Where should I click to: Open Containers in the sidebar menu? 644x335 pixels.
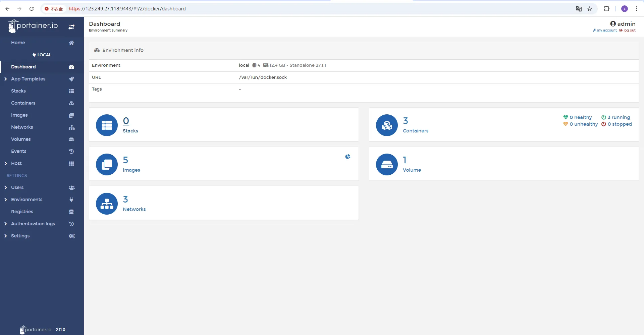click(x=23, y=103)
